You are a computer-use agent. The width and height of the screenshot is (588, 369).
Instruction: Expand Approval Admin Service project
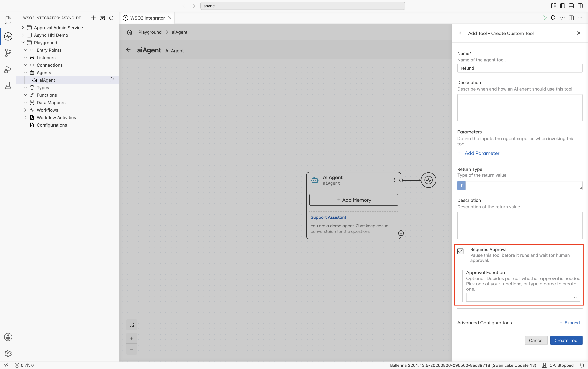pos(23,28)
